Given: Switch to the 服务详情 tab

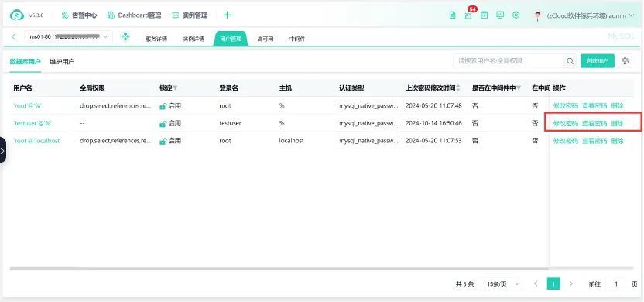Looking at the screenshot, I should (x=156, y=39).
